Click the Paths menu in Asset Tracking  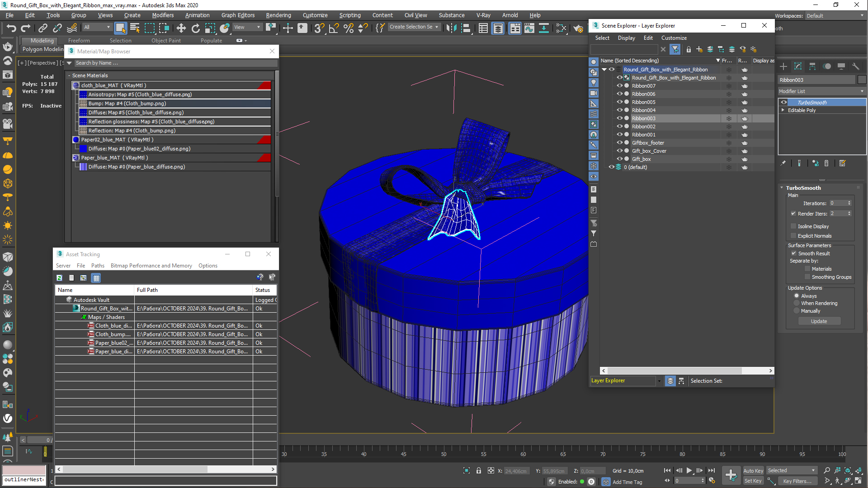[97, 266]
